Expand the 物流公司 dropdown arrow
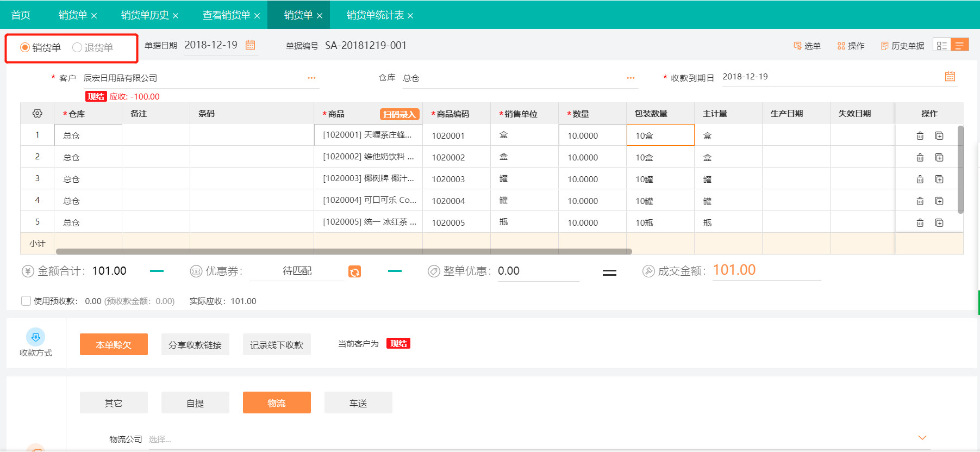Image resolution: width=980 pixels, height=452 pixels. (x=922, y=438)
